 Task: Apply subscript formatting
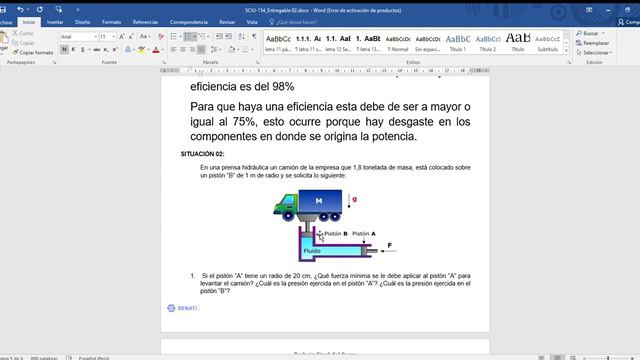pyautogui.click(x=106, y=50)
